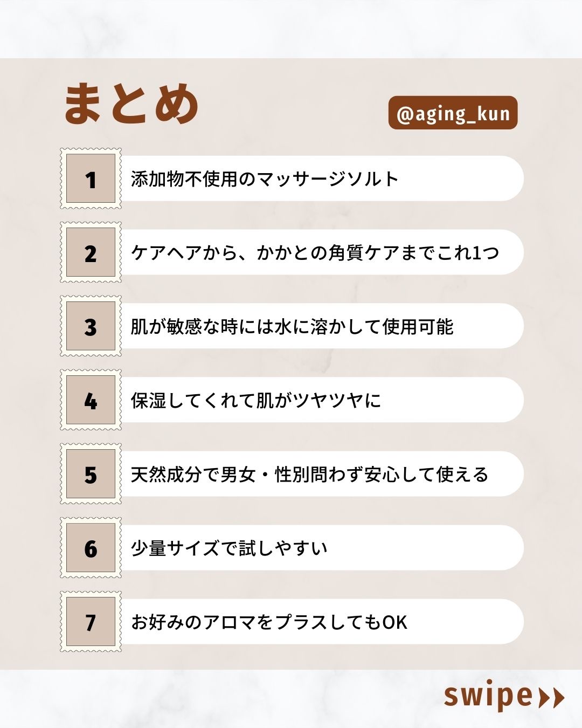Click the number 5 stamp icon
The height and width of the screenshot is (728, 582).
91,474
